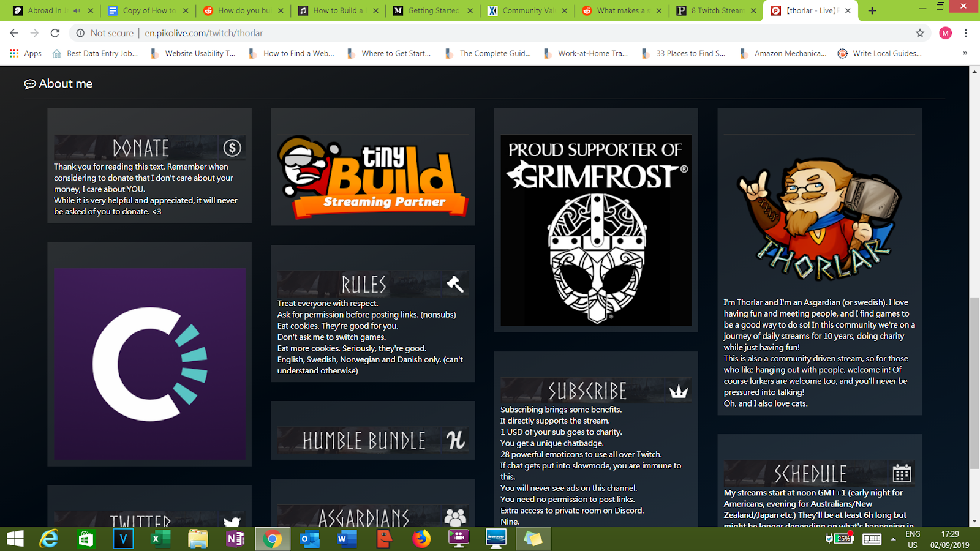Bookmark this page with the star icon
Screen dimensions: 980x551
[x=920, y=33]
